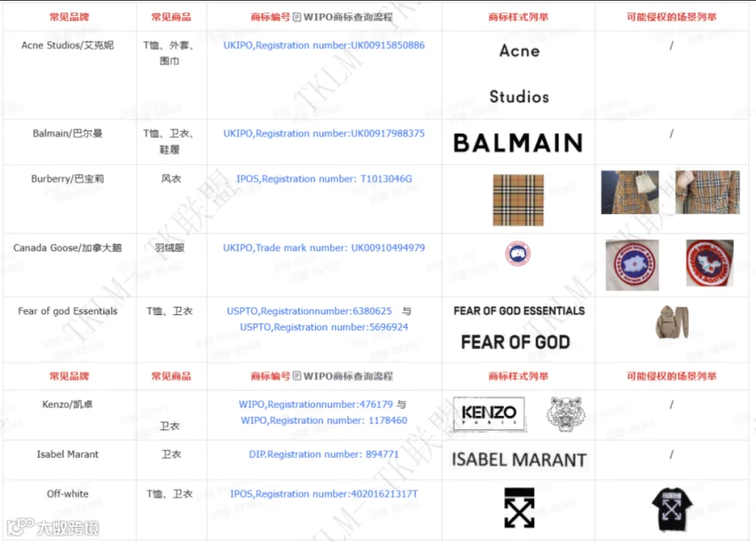The width and height of the screenshot is (756, 542).
Task: Click the top 常见商品 column header
Action: click(x=171, y=18)
